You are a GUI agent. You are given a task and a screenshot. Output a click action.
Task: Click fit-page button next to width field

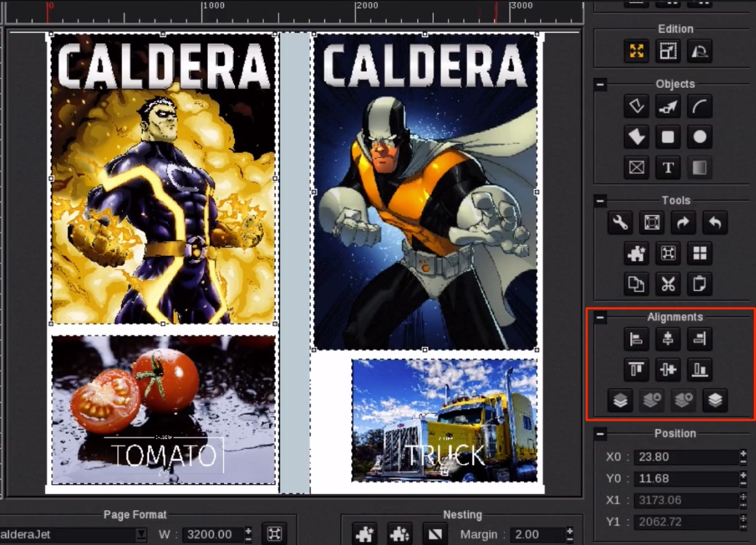click(274, 534)
